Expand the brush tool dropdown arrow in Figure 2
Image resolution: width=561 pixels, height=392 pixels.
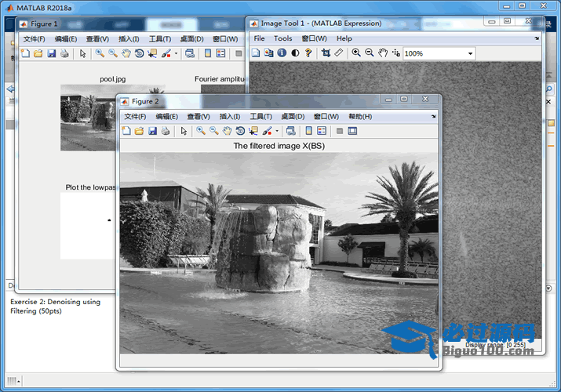click(x=277, y=131)
